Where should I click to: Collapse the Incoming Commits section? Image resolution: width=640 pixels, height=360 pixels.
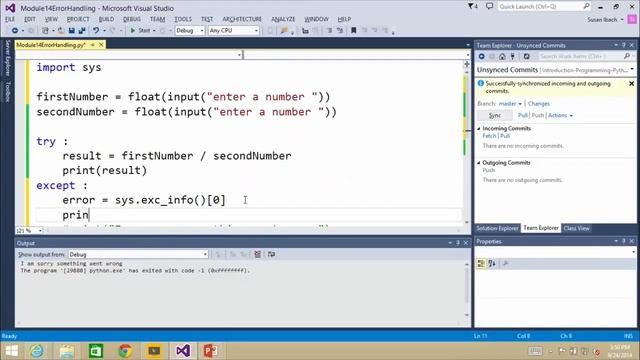(479, 128)
